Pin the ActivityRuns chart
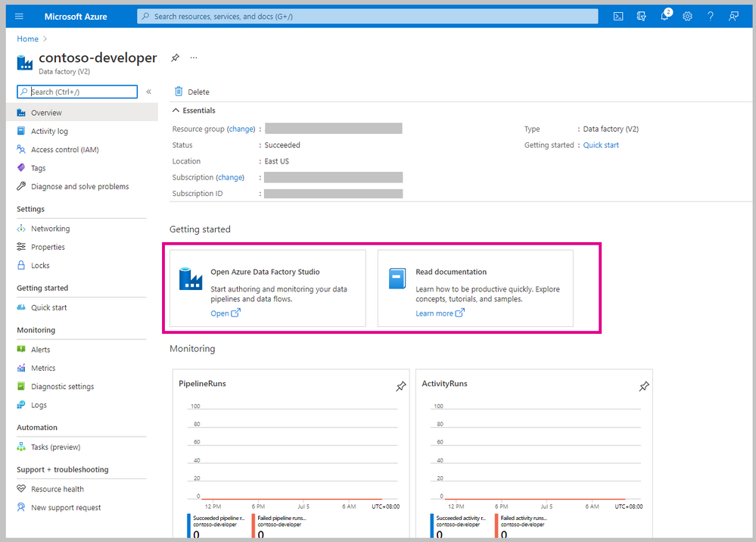The width and height of the screenshot is (756, 542). tap(644, 386)
